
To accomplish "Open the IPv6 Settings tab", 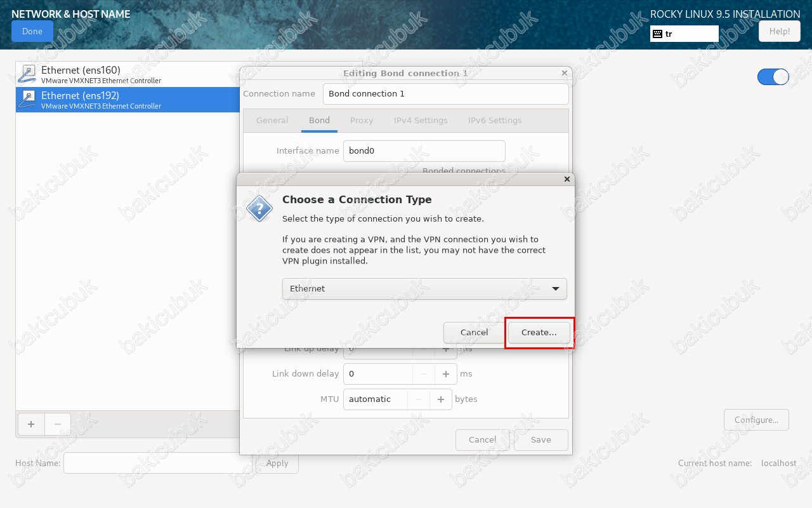I will pos(495,121).
